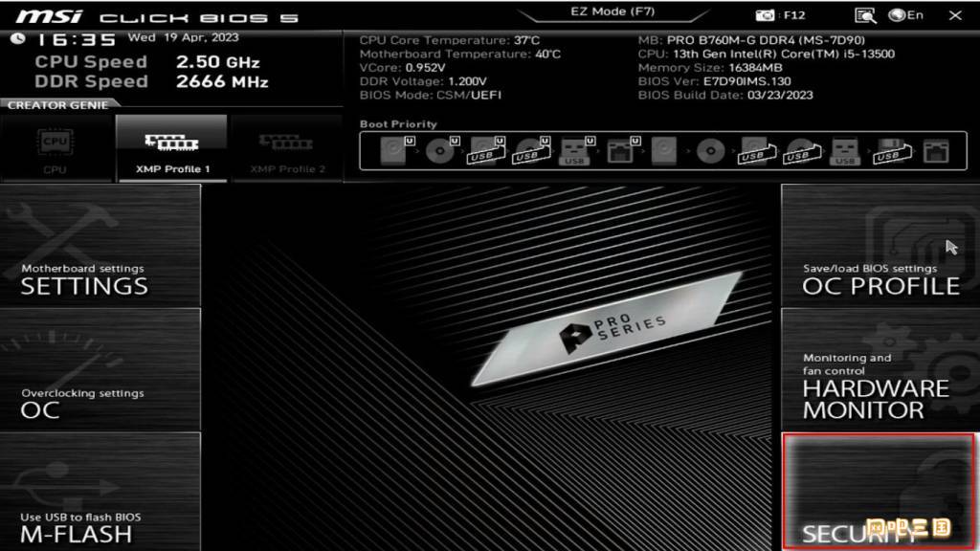The image size is (980, 551).
Task: Click CPU Core Temperature 37°C reading
Action: tap(450, 40)
